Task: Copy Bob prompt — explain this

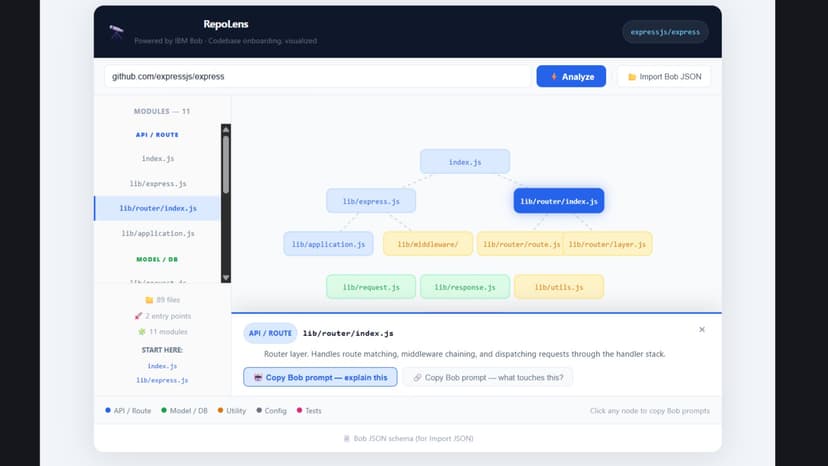Action: click(320, 377)
